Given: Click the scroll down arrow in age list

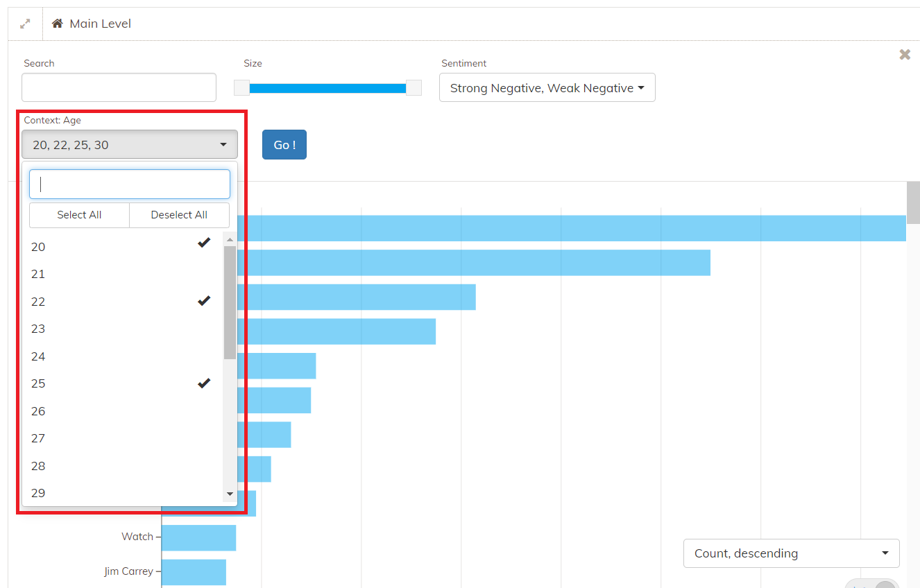Looking at the screenshot, I should coord(230,494).
